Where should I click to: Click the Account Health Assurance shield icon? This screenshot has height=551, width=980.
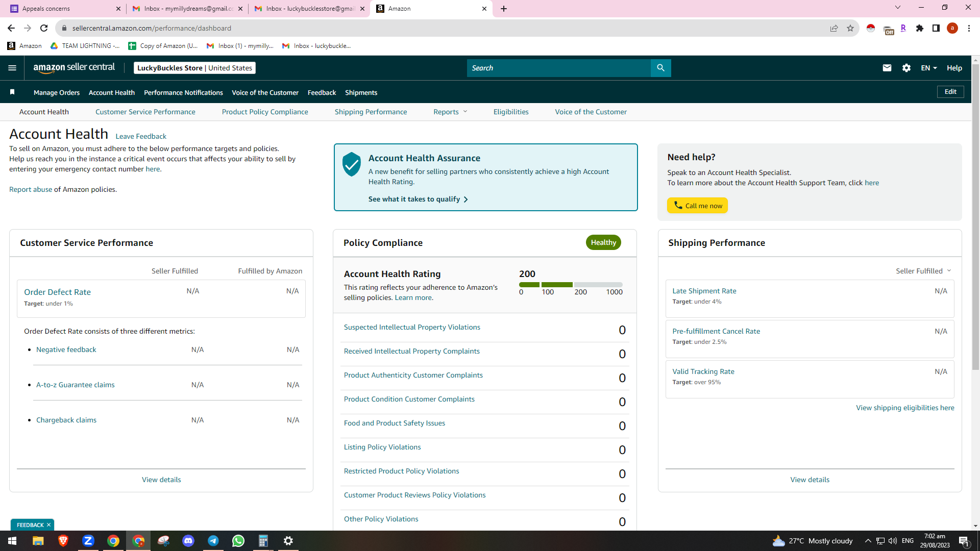352,164
